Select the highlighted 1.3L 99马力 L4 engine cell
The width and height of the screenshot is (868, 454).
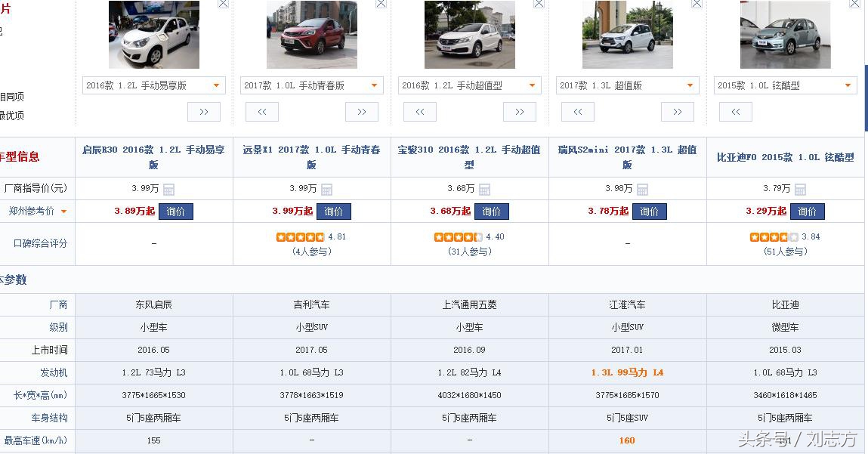point(627,372)
